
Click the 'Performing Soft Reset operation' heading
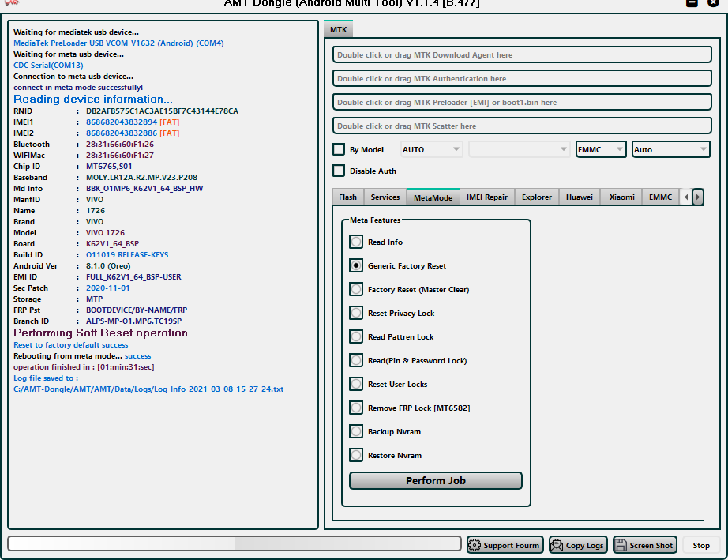(107, 333)
